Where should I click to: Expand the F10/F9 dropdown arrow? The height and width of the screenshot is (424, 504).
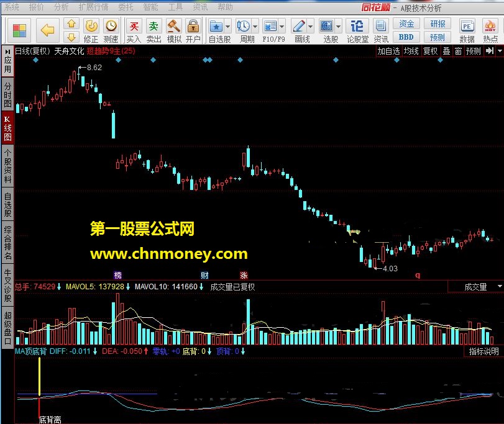tap(282, 27)
